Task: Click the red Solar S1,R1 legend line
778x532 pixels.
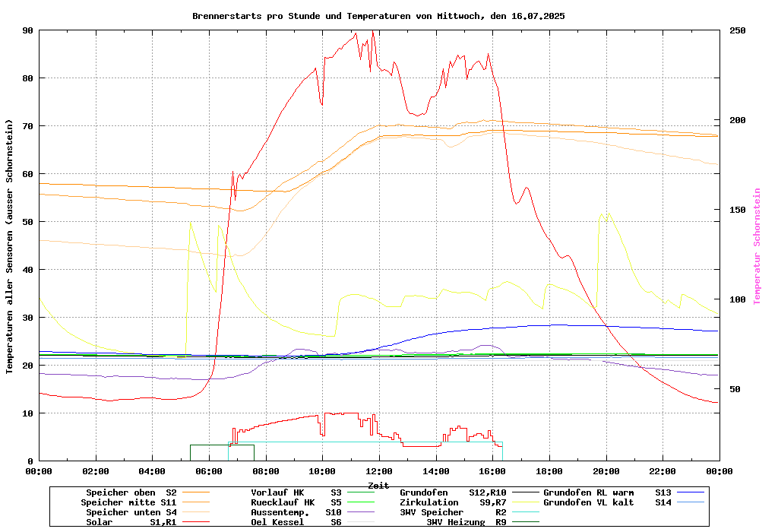Action: 195,522
